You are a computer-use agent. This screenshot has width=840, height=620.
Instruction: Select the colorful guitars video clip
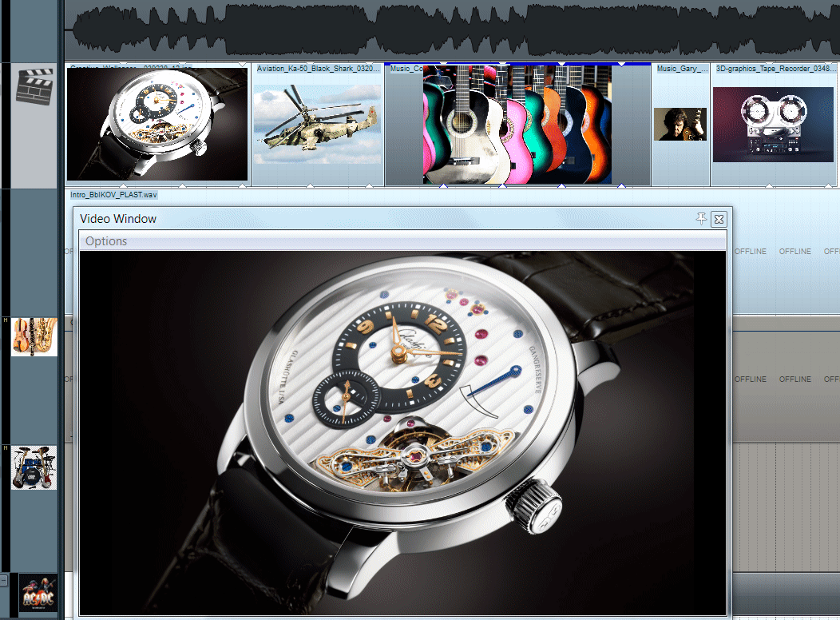click(517, 125)
